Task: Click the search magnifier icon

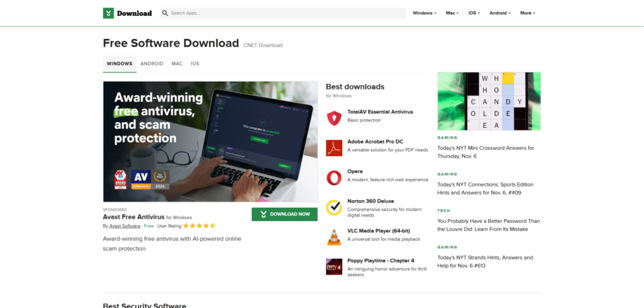Action: 165,13
